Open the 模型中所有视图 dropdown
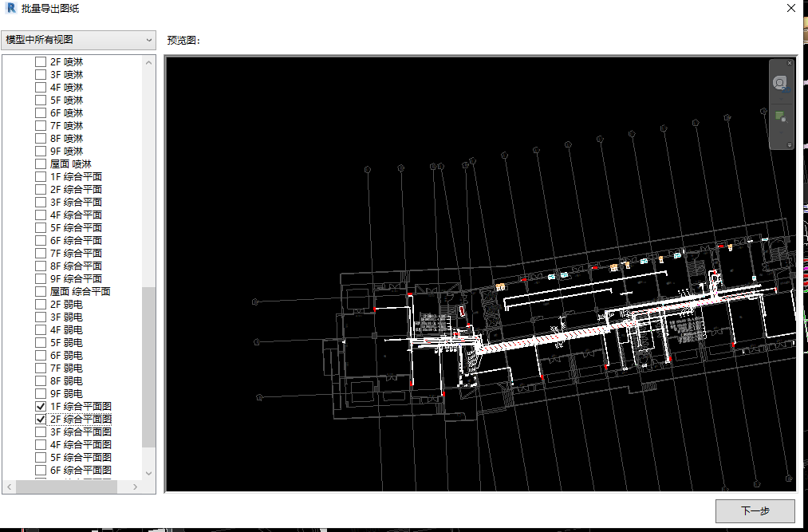 coord(78,40)
